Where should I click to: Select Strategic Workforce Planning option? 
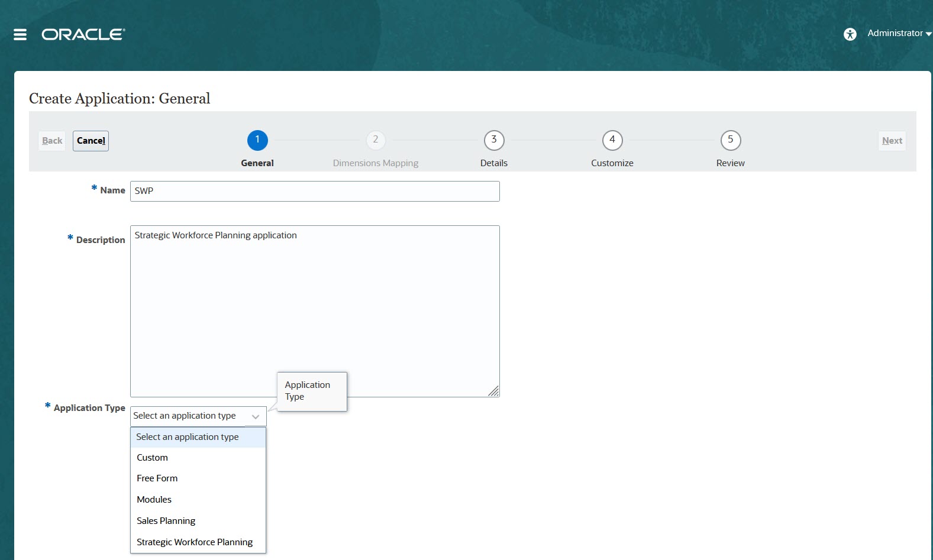[x=198, y=542]
